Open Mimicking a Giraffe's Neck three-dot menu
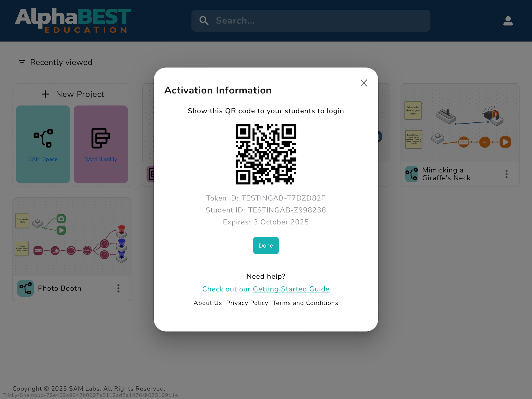Viewport: 532px width, 399px height. (x=506, y=174)
